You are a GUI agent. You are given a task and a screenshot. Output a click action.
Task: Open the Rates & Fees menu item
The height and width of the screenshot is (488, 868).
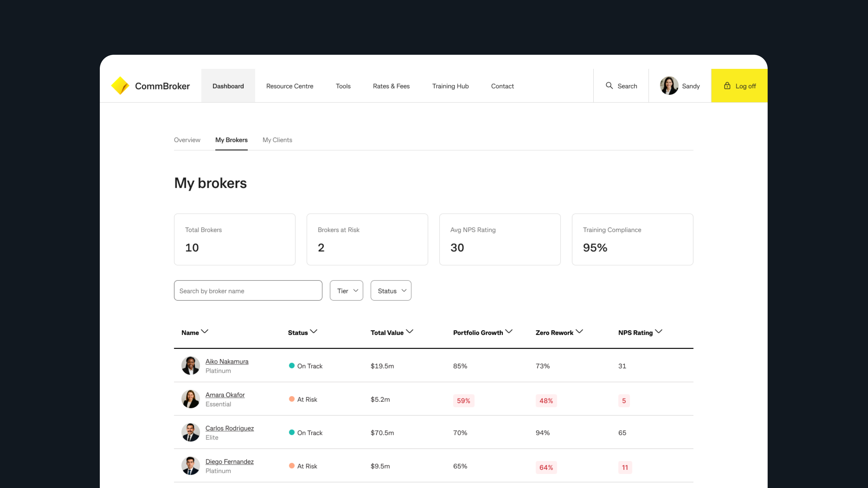[x=391, y=86]
